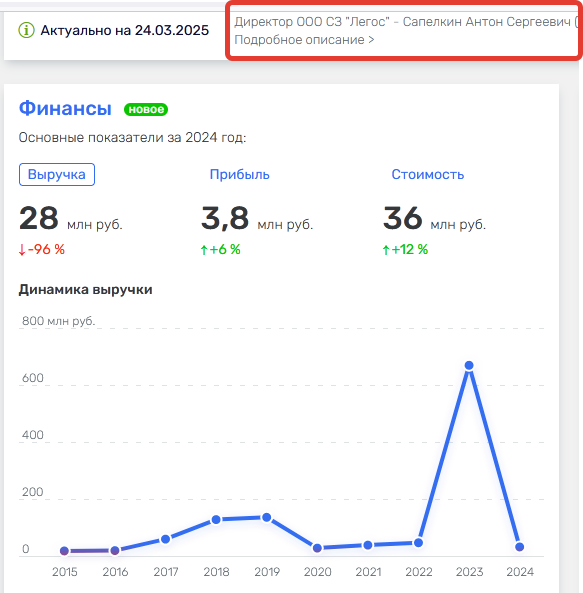Viewport: 583px width, 593px height.
Task: Select the 2018 data point on chart
Action: tap(216, 520)
